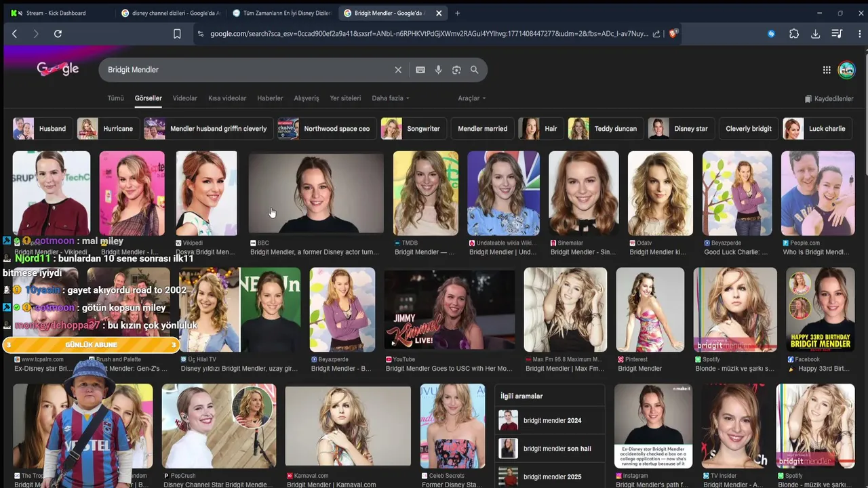Submit search with the magnifier icon

click(x=475, y=70)
